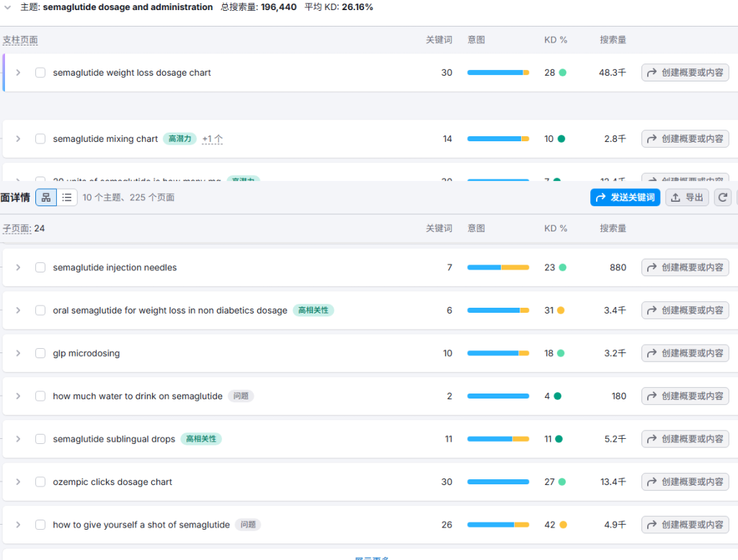Expand semaglutide sublingual drops row
This screenshot has width=738, height=560.
tap(18, 439)
